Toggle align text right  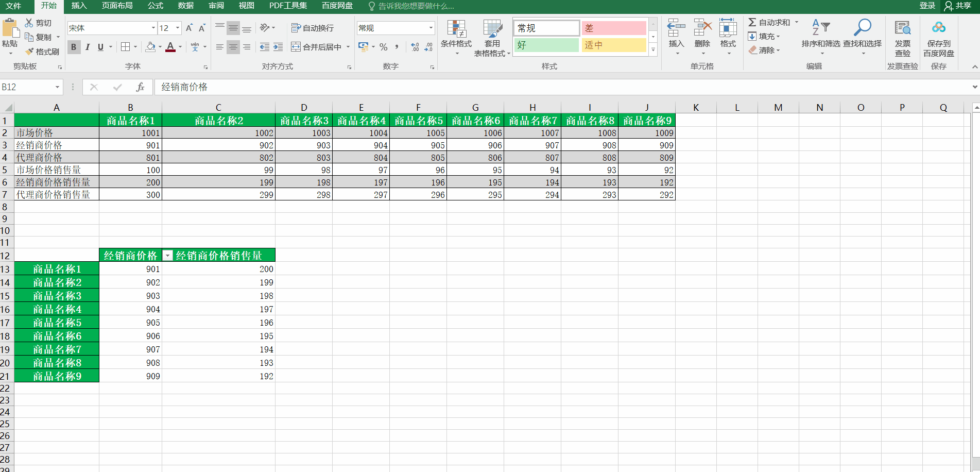[x=247, y=47]
